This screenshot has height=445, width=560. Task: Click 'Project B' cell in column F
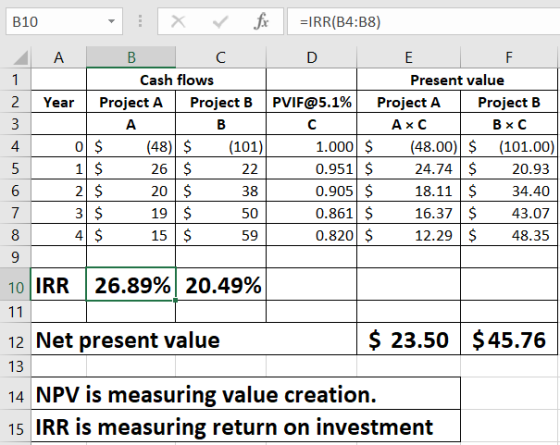click(509, 102)
